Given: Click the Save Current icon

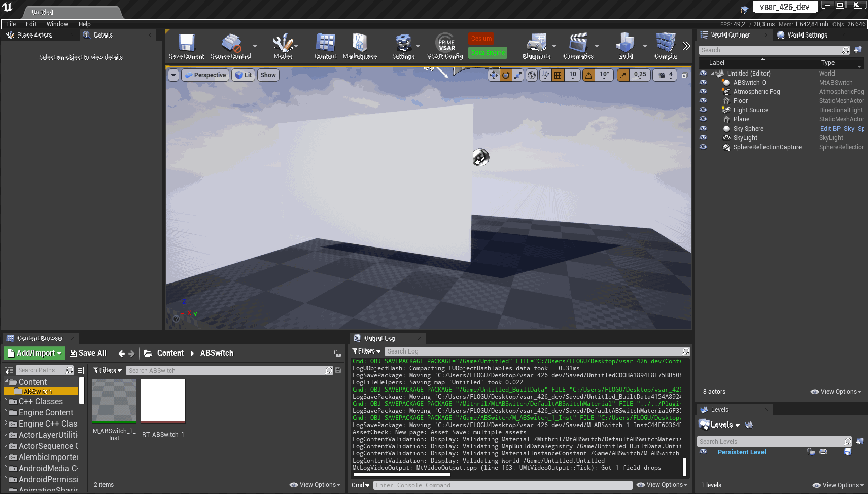Looking at the screenshot, I should click(x=186, y=45).
